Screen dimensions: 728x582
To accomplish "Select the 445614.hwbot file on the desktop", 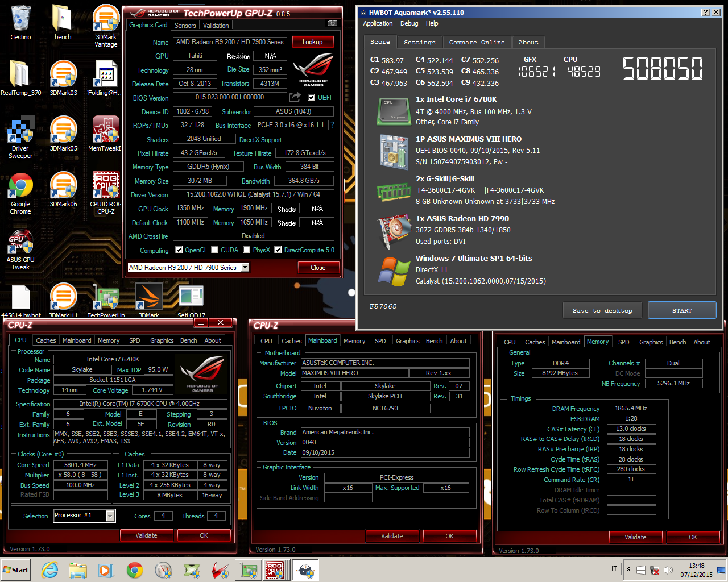I will [x=20, y=301].
